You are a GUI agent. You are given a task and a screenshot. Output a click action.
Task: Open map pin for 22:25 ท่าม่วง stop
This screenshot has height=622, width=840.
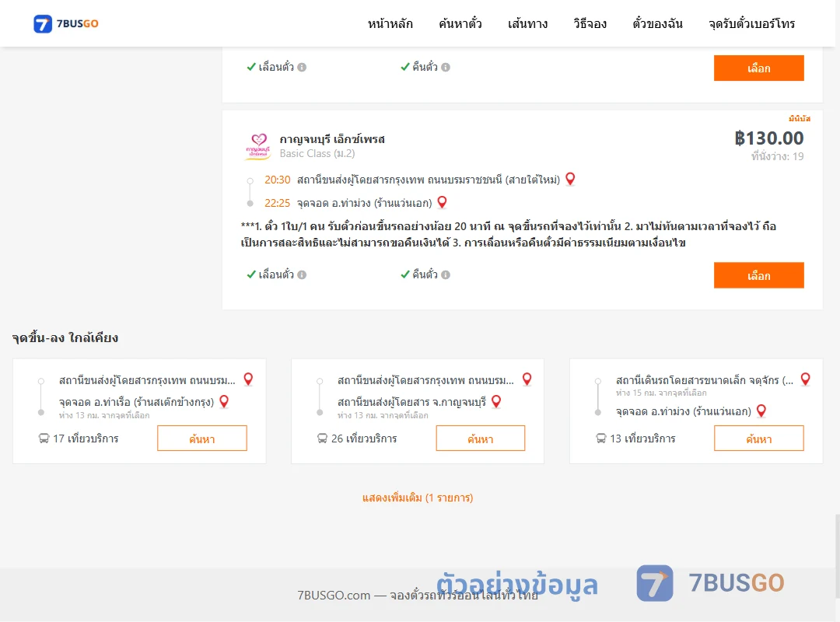click(442, 202)
